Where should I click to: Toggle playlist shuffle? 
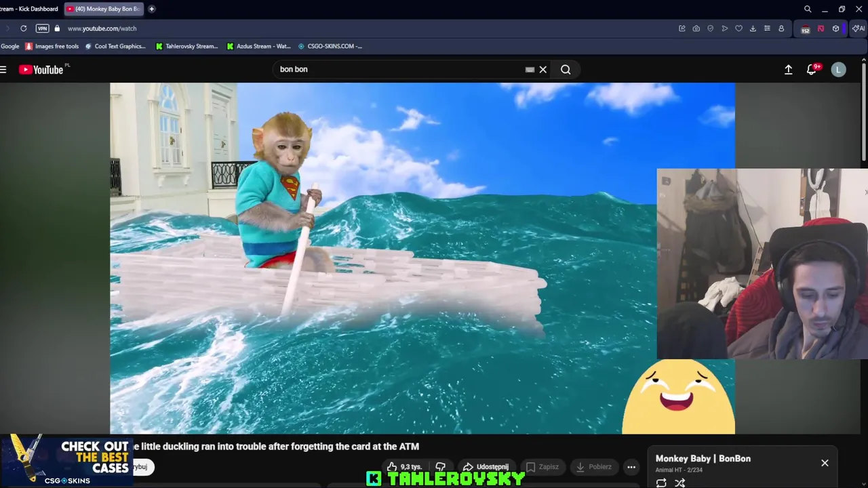[679, 483]
